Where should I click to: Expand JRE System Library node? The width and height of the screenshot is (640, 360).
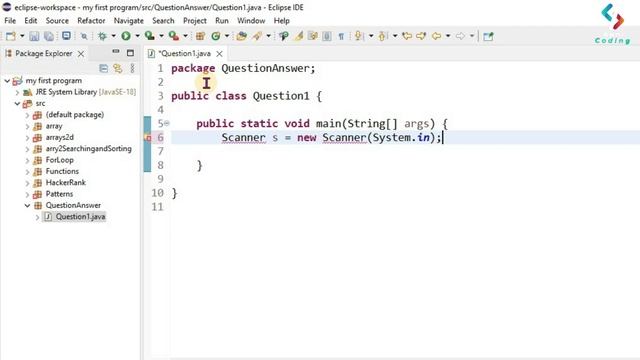[x=17, y=92]
